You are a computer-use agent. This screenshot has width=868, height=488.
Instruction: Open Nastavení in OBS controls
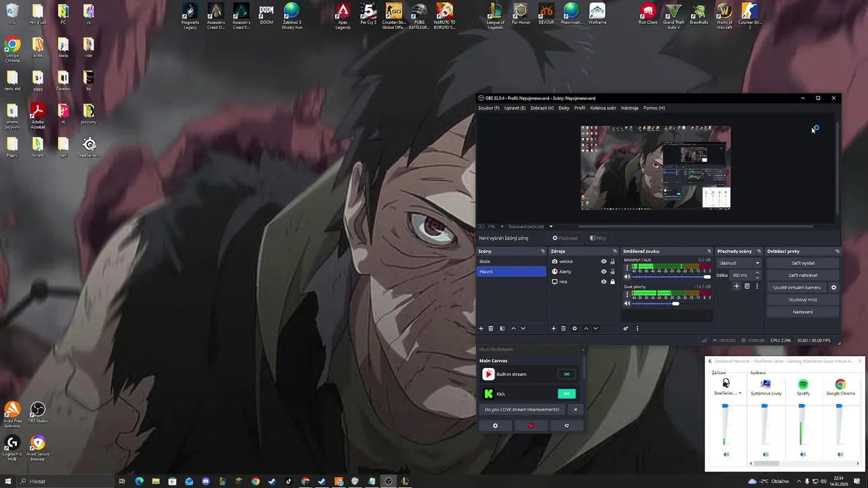click(x=803, y=312)
